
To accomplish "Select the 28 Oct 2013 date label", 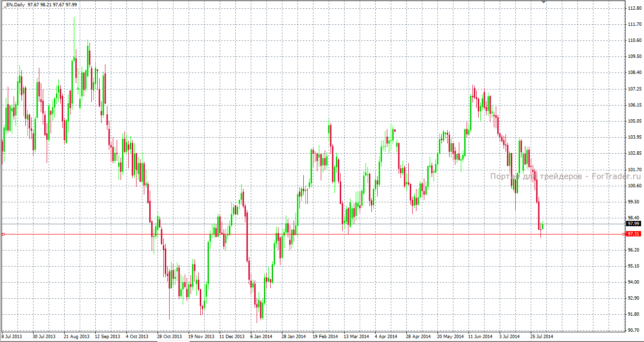I will coord(169,336).
